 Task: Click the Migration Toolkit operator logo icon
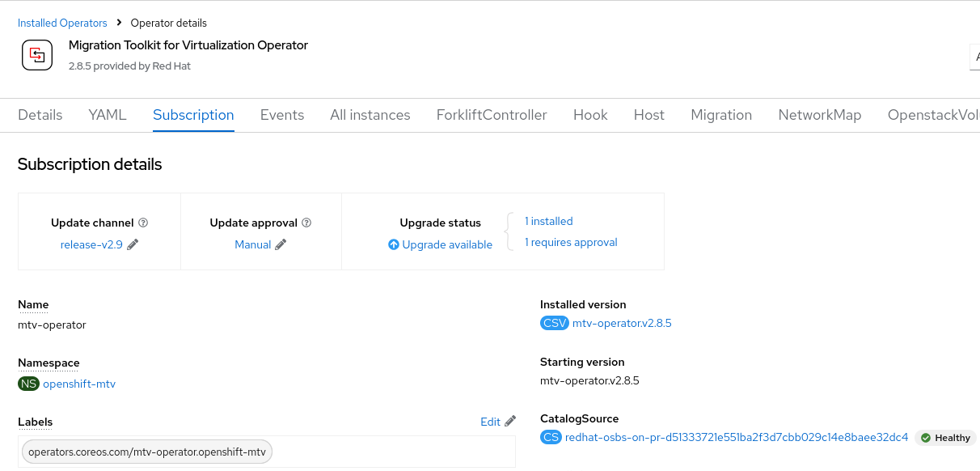click(x=36, y=55)
